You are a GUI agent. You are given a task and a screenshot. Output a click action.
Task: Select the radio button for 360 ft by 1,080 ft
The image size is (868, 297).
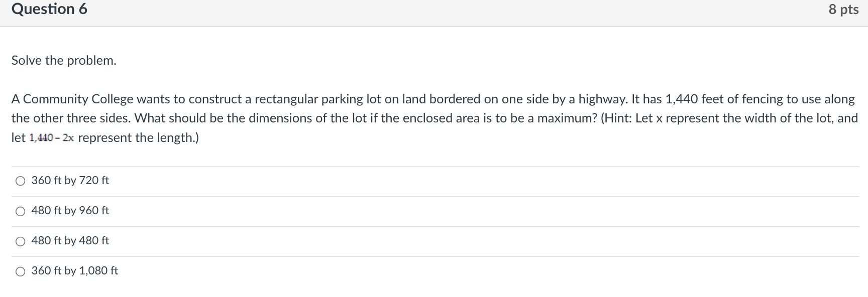[x=20, y=271]
